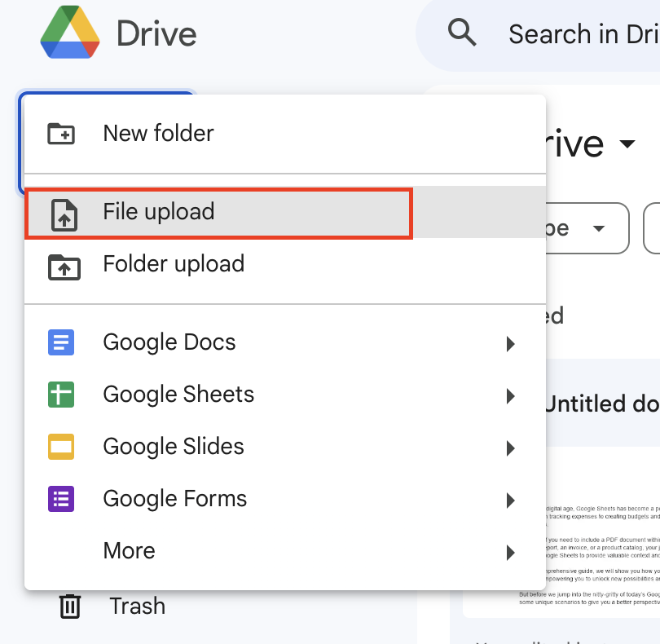This screenshot has width=660, height=644.
Task: Choose Google Forms in the menu
Action: tap(285, 499)
